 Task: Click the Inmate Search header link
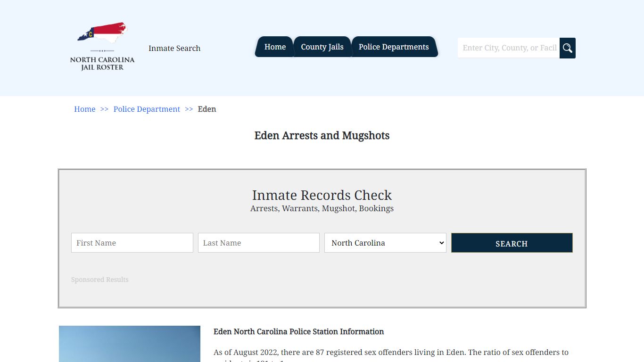click(174, 48)
